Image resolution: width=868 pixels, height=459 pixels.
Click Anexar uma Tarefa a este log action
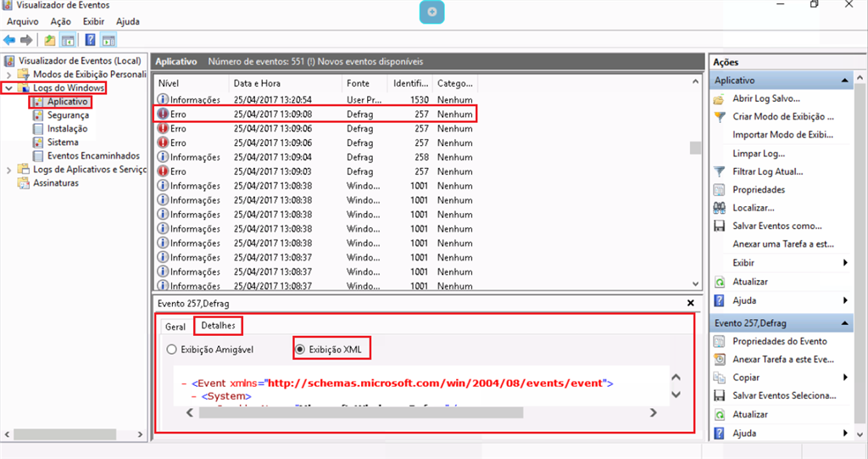click(783, 243)
